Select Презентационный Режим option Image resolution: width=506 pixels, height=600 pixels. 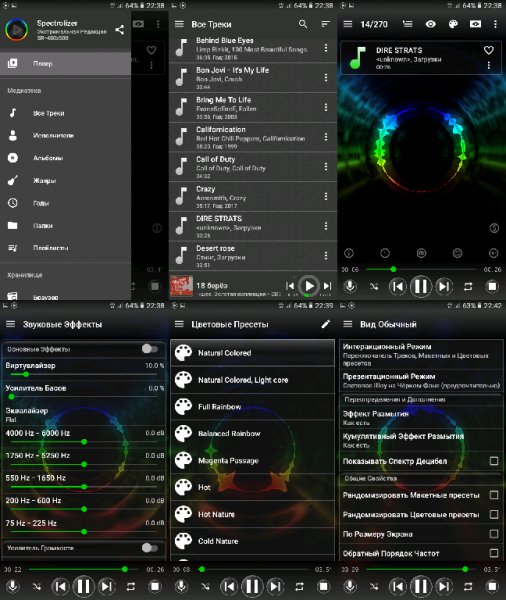[421, 380]
